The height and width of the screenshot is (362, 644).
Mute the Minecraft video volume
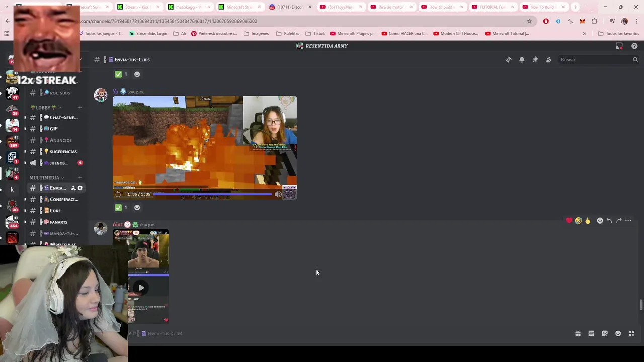pos(278,194)
